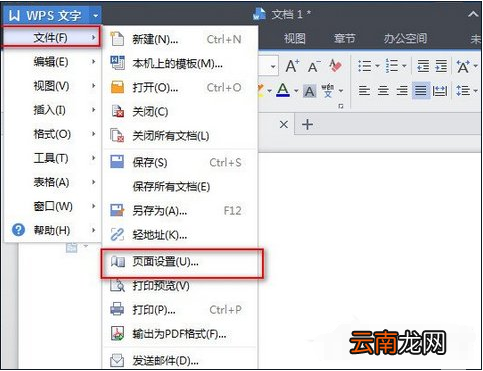Toggle character shading A icon

point(309,91)
